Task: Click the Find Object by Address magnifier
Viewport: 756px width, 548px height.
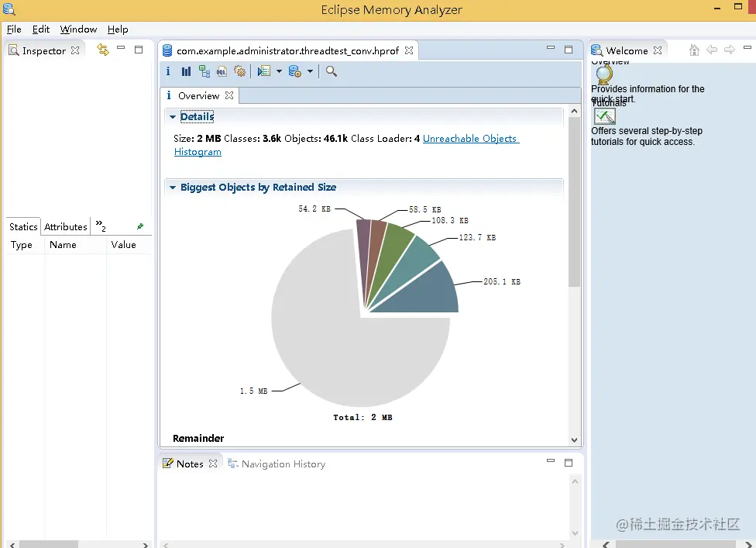Action: pyautogui.click(x=331, y=71)
